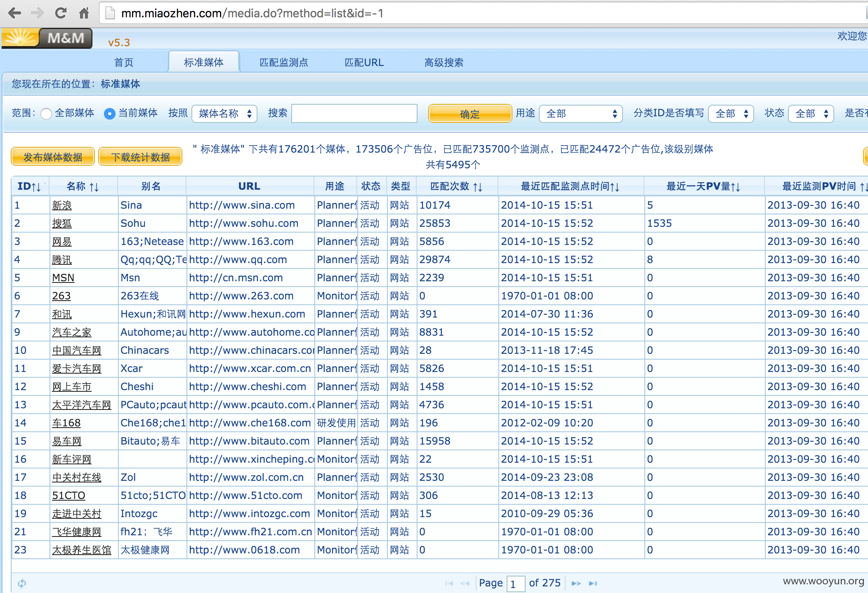Click the 匹配次数 value 15958
The width and height of the screenshot is (868, 593).
pos(457,441)
